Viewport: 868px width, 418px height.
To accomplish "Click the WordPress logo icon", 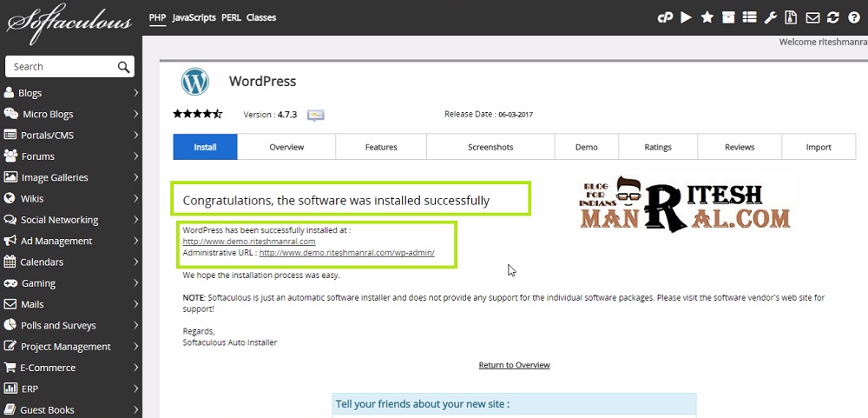I will 194,82.
